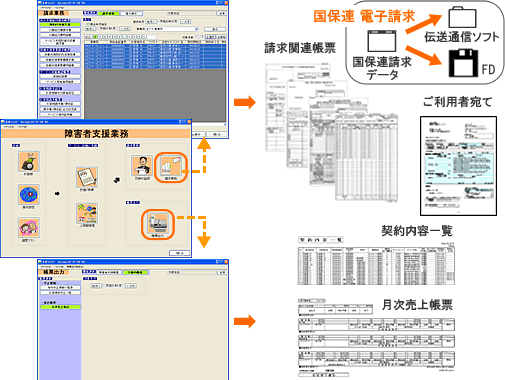
Task: Switch to the green tab in 帳票出力 window
Action: tap(135, 272)
